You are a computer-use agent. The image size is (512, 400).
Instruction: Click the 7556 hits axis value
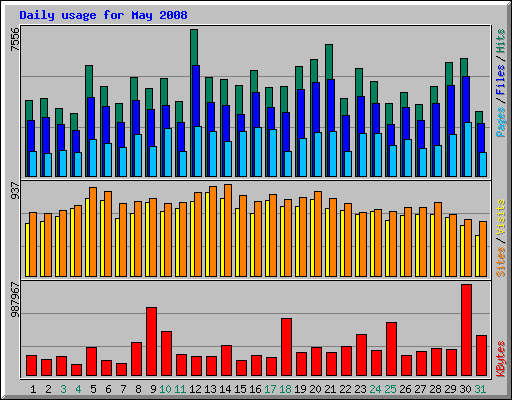15,40
